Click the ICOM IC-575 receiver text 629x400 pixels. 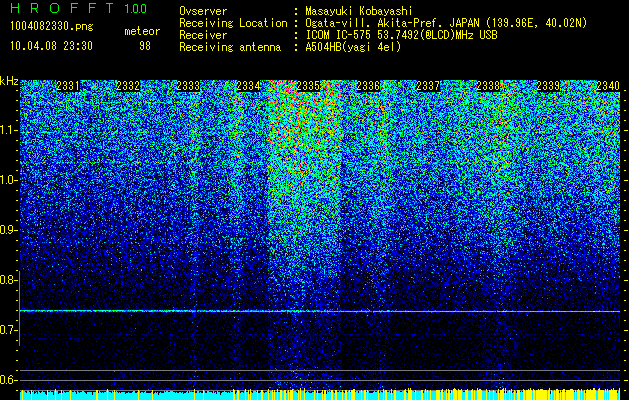(401, 35)
